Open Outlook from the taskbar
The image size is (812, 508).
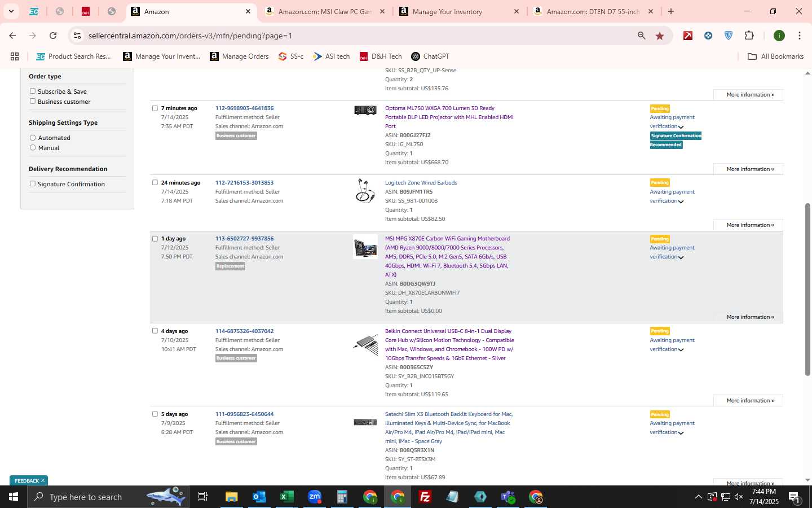(259, 497)
